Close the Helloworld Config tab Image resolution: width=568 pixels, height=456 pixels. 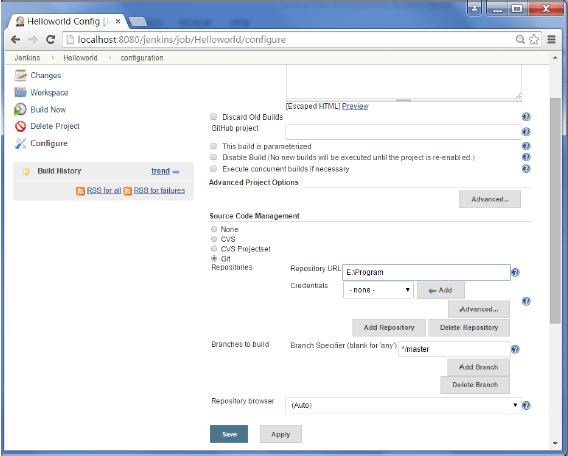(x=118, y=21)
